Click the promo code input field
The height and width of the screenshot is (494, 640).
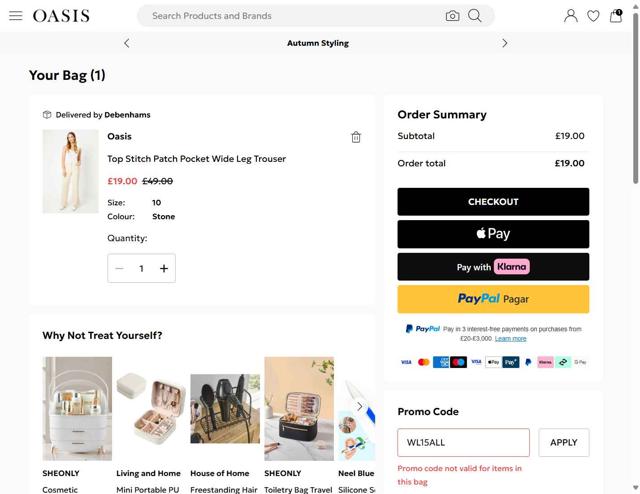(463, 442)
